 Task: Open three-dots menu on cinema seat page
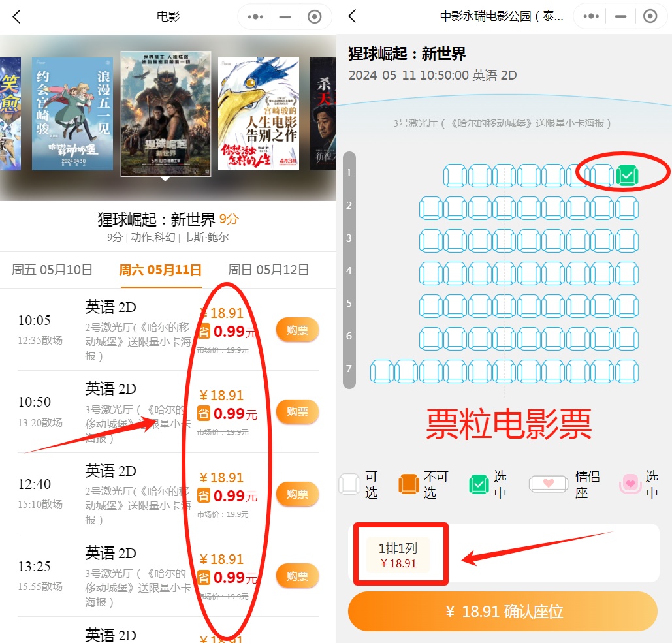591,16
